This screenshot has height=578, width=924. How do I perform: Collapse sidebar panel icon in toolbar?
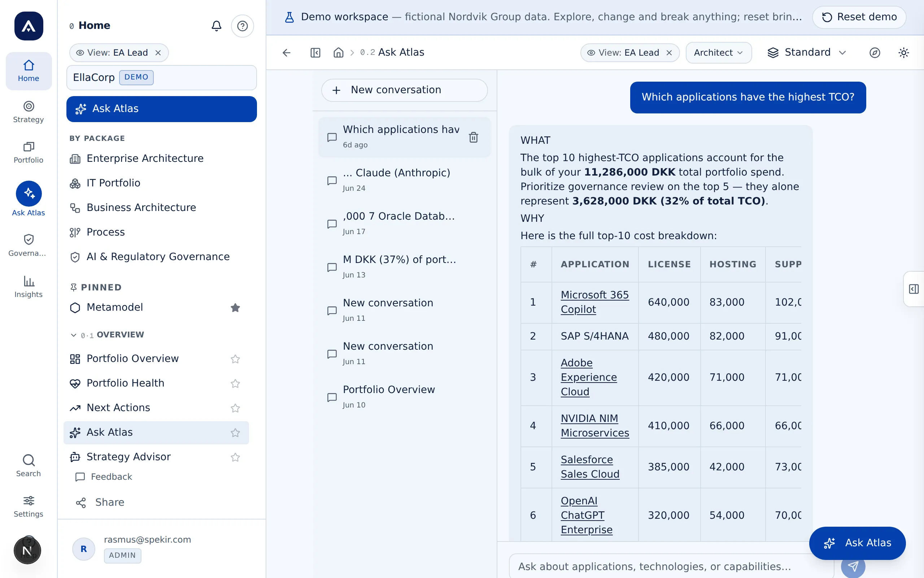[x=315, y=52]
